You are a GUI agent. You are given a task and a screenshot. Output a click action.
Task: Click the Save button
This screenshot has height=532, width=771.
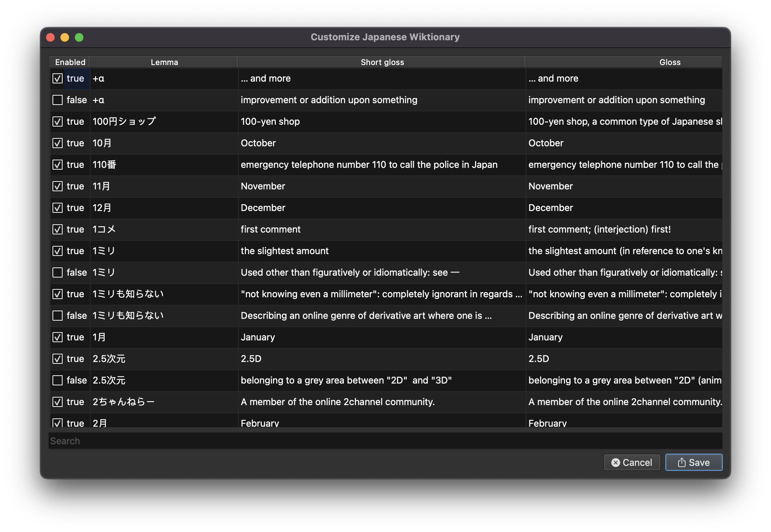[693, 462]
